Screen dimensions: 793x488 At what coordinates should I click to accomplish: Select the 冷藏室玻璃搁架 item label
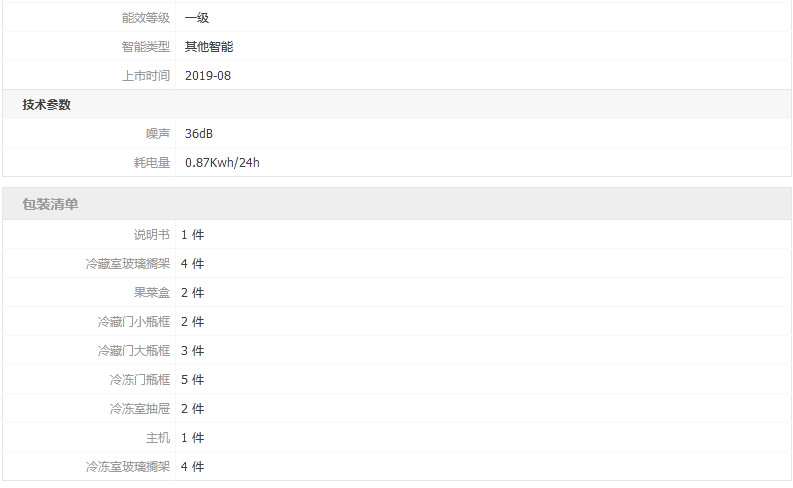pos(128,264)
